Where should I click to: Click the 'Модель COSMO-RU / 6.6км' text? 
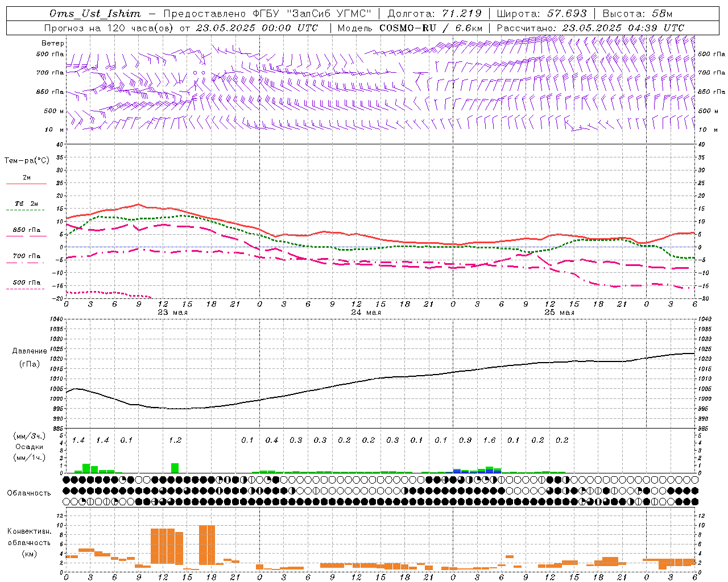409,28
